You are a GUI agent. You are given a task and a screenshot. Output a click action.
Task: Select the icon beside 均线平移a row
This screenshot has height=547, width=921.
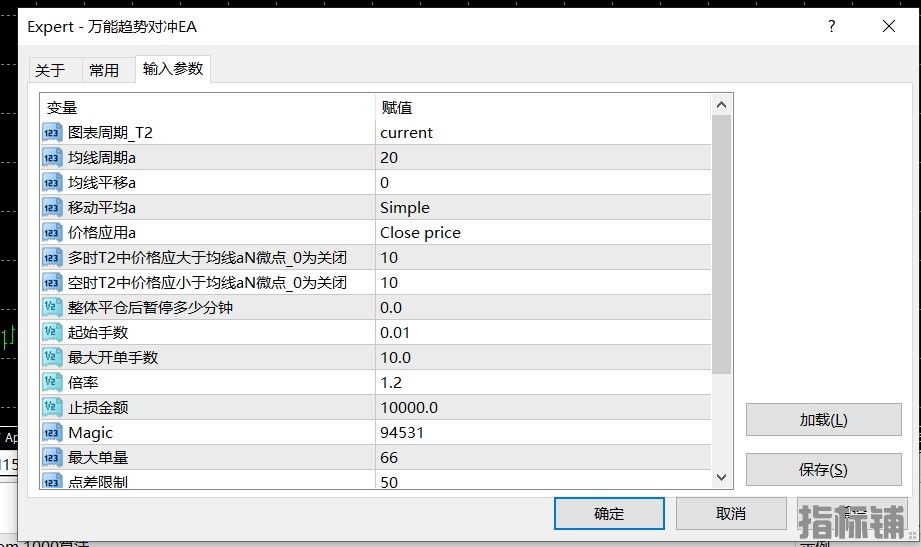click(53, 183)
